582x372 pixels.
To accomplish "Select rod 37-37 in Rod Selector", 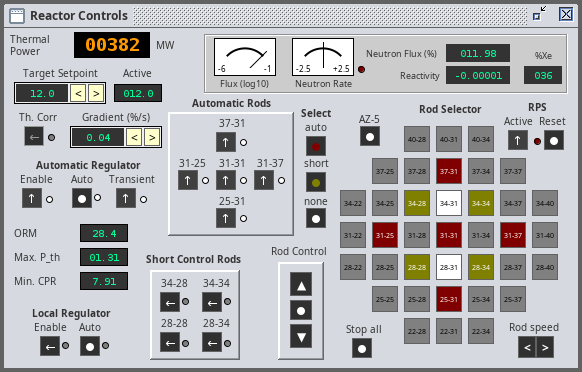I will pyautogui.click(x=513, y=171).
